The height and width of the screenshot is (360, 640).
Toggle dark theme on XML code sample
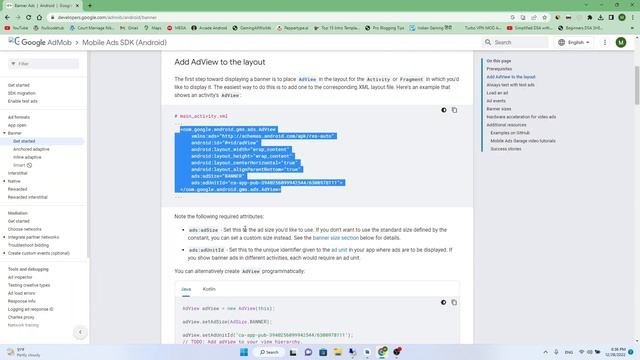click(444, 110)
